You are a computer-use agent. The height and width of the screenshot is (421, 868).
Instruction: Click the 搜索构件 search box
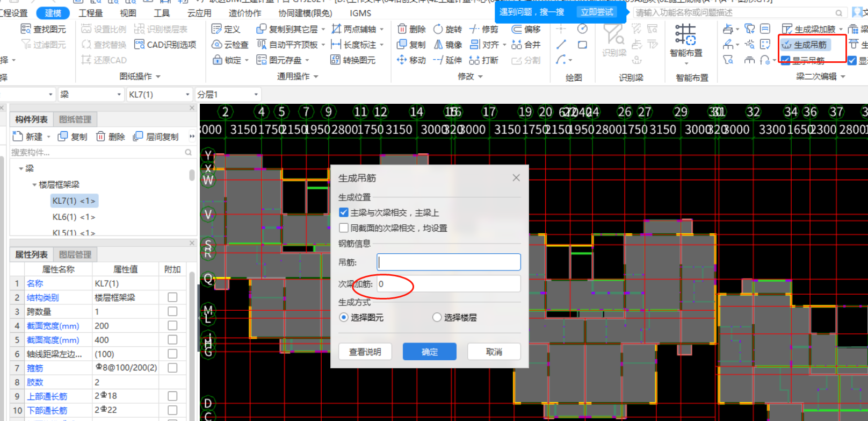[x=102, y=152]
